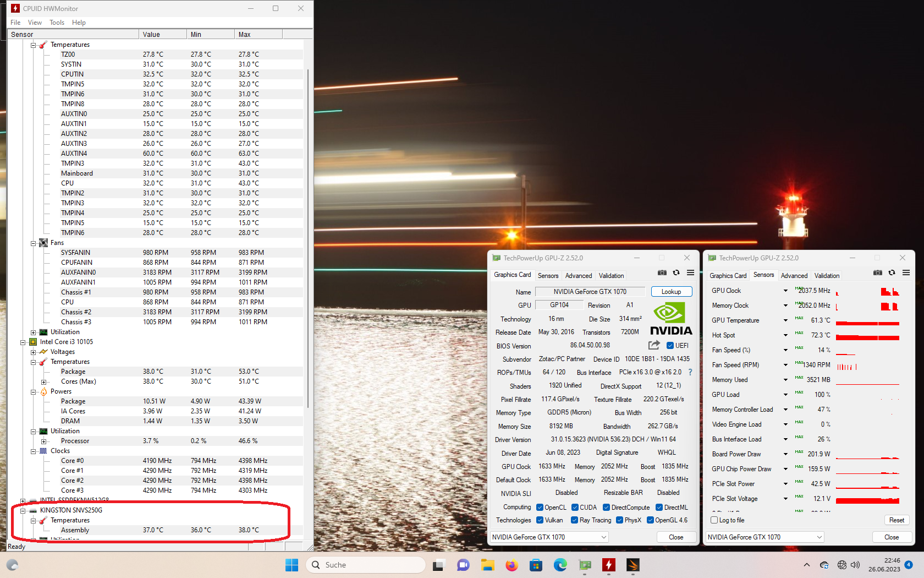Click the question mark beside Bus Interface
Screen dimensions: 924x578
tap(690, 372)
